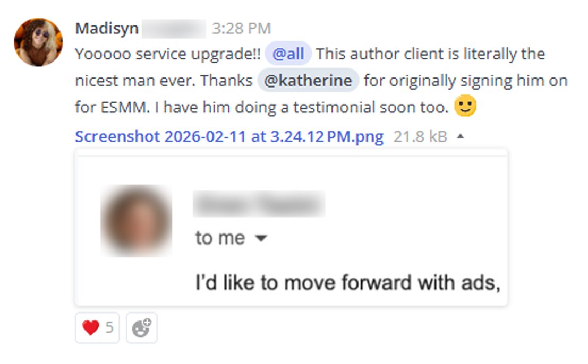Expand the 'to me' recipient dropdown arrow

point(261,238)
